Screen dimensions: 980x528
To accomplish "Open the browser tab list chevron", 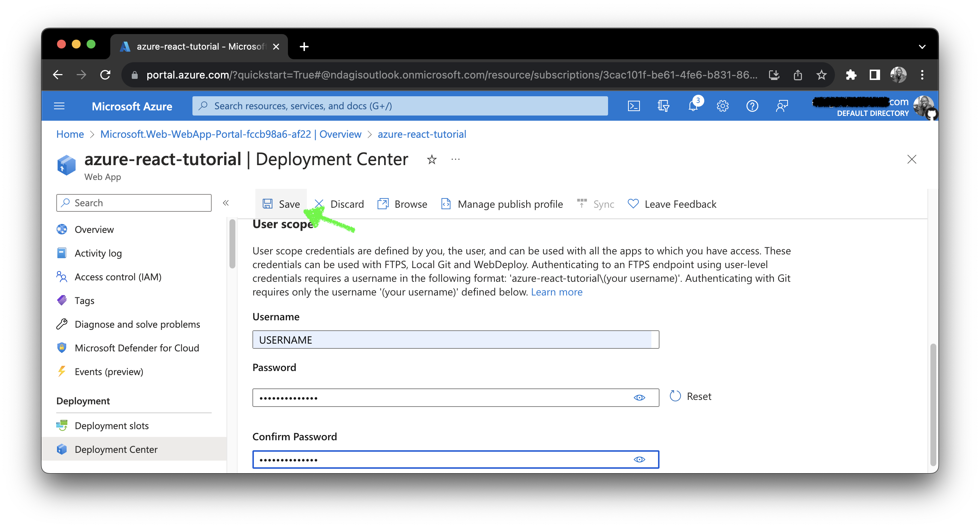I will (922, 47).
